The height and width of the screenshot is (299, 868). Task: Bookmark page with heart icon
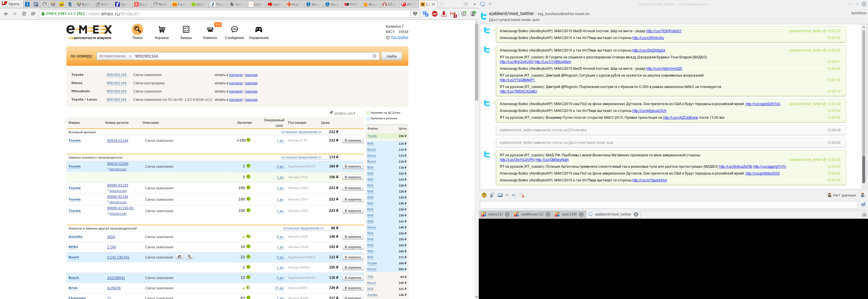click(x=415, y=14)
